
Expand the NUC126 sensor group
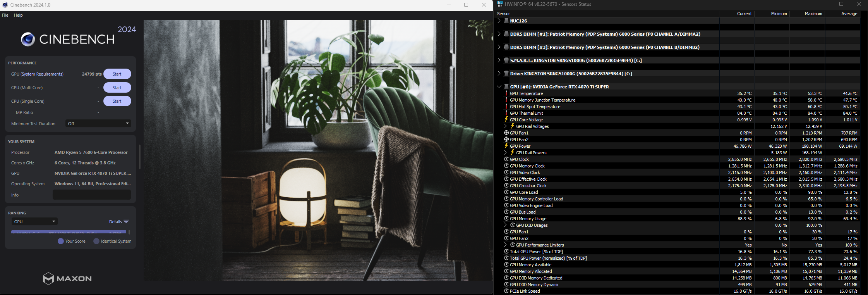tap(499, 21)
